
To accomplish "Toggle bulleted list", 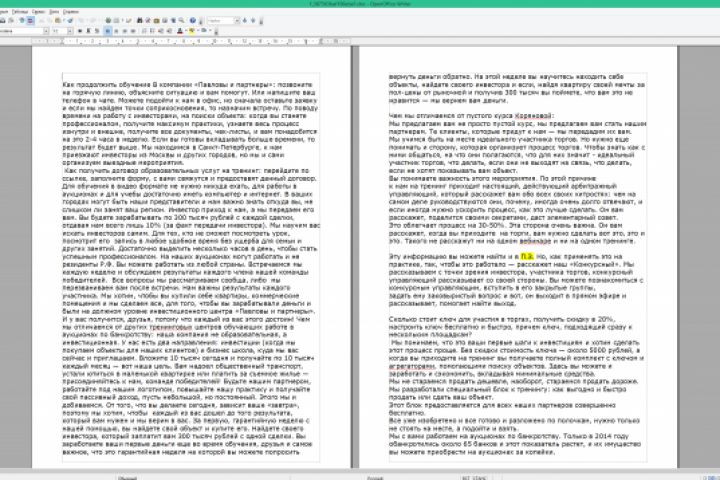I will point(152,31).
